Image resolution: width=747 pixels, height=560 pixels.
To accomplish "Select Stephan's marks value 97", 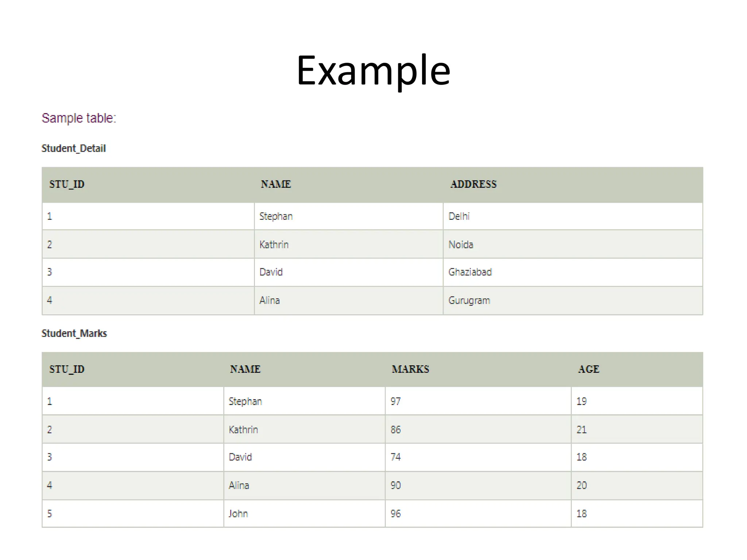I will (396, 401).
